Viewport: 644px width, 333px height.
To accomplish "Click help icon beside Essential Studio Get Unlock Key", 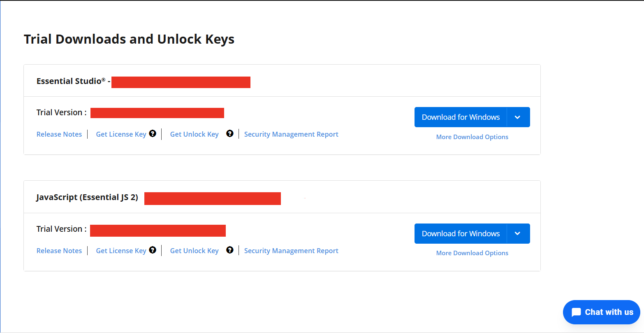I will [230, 133].
